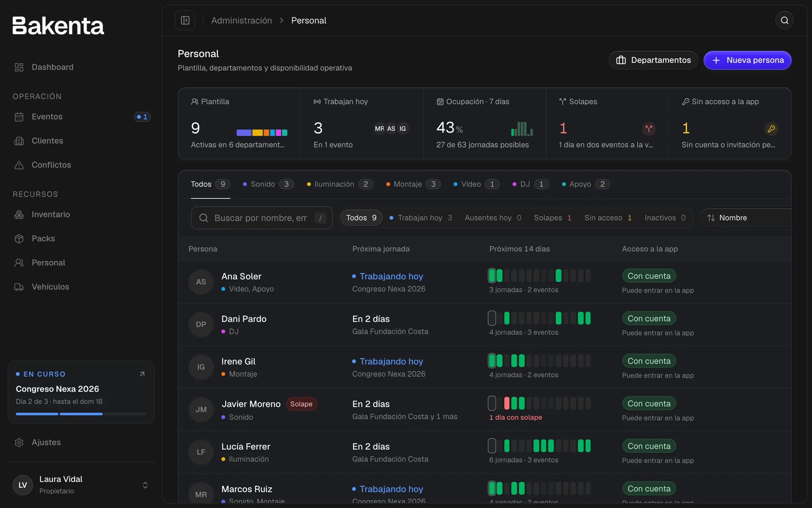Click the yellow key icon card
This screenshot has height=508, width=812.
771,129
